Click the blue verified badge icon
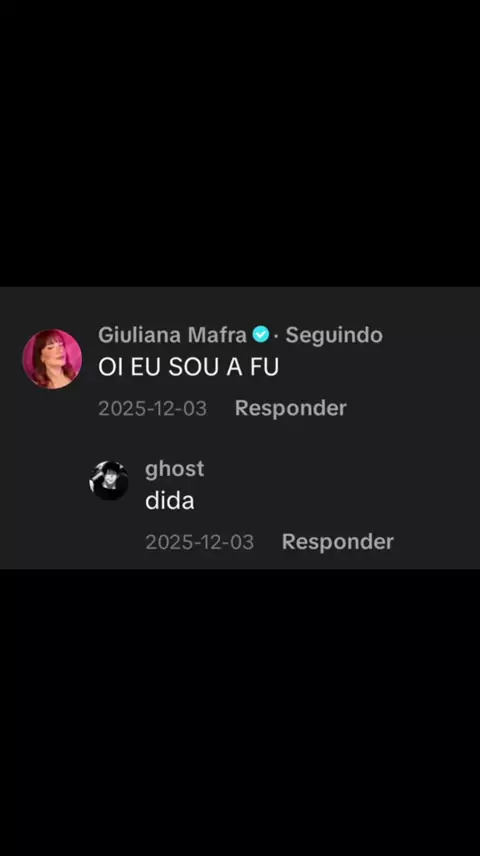Viewport: 480px width, 856px height. [x=260, y=334]
